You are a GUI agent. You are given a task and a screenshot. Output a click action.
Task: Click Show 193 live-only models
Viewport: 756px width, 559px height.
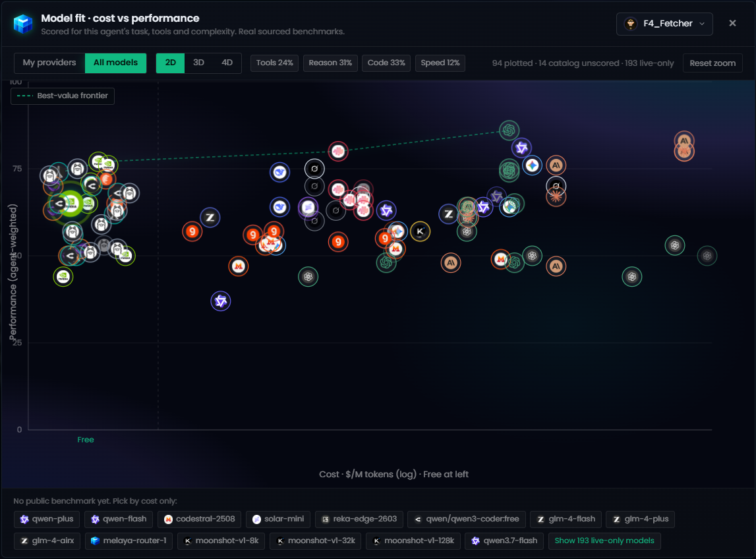coord(604,541)
